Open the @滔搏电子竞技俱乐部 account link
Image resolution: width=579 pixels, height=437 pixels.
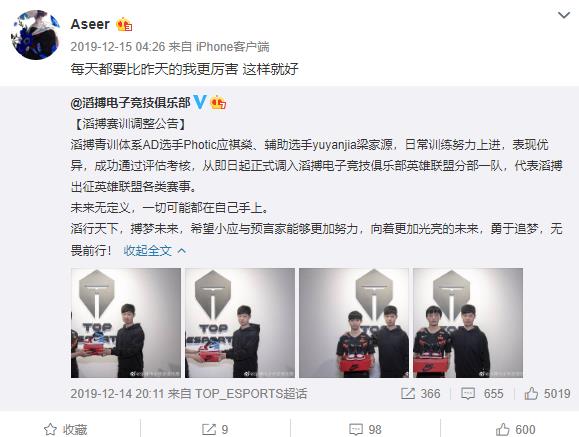(130, 102)
